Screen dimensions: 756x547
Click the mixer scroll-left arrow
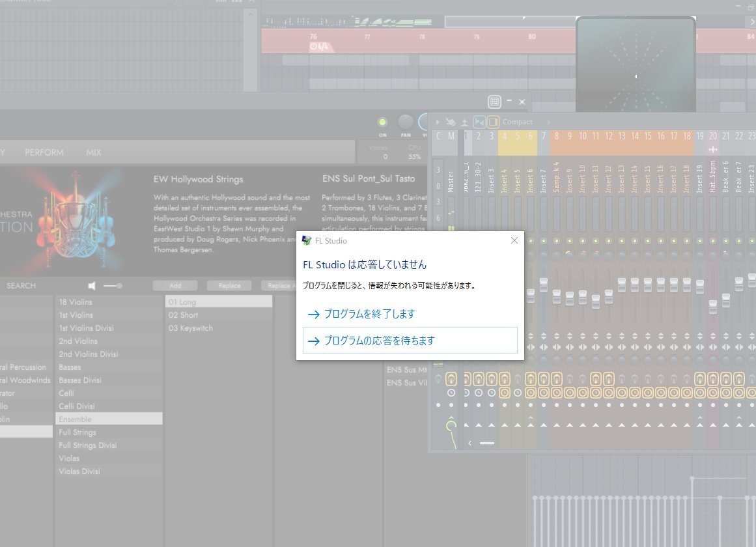coord(470,443)
